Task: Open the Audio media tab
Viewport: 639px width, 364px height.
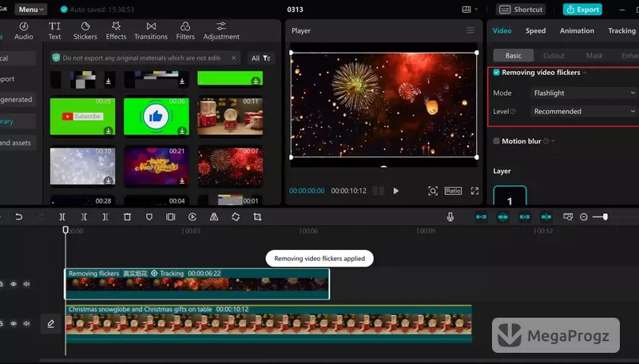Action: (x=24, y=31)
